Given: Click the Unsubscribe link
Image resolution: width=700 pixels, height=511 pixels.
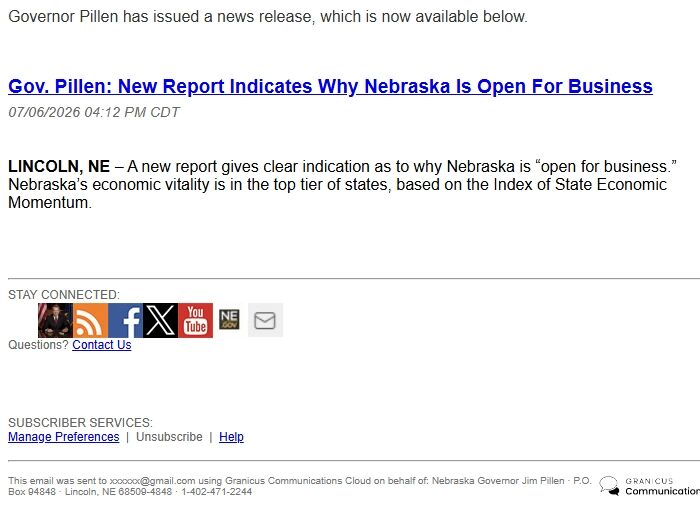Looking at the screenshot, I should (169, 436).
